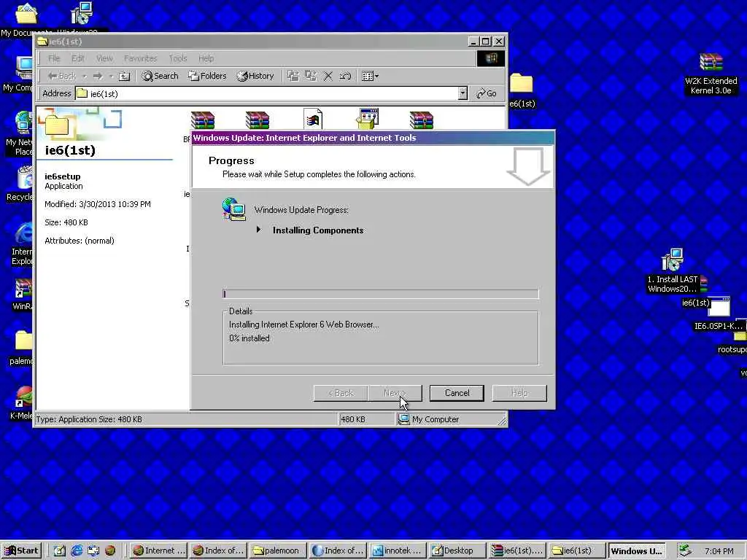Select the IE6.0SP1-K... desktop item

[x=719, y=314]
